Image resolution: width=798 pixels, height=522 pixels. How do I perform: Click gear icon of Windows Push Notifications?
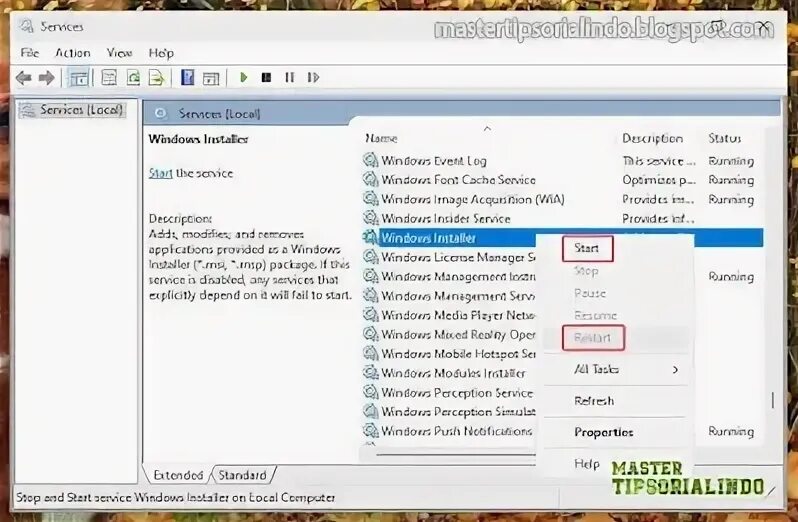click(x=370, y=431)
